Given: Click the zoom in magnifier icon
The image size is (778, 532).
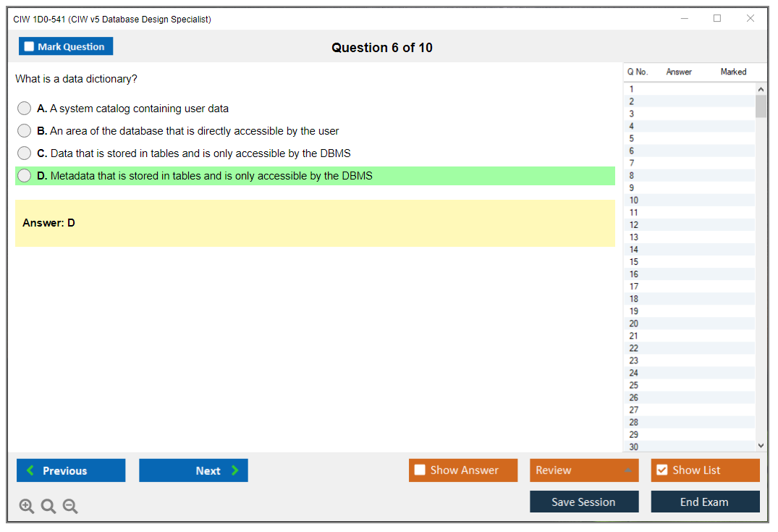Looking at the screenshot, I should point(27,507).
